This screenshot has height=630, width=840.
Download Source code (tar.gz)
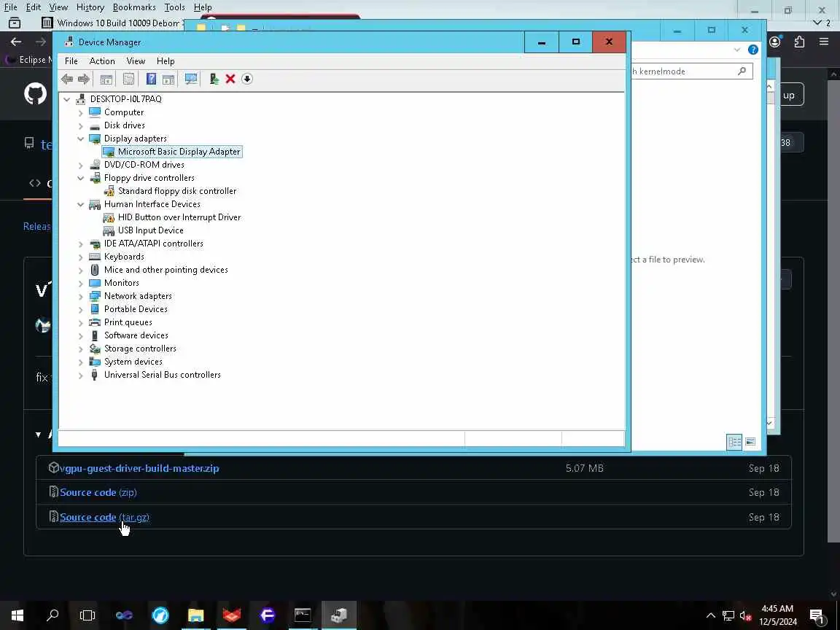point(104,517)
